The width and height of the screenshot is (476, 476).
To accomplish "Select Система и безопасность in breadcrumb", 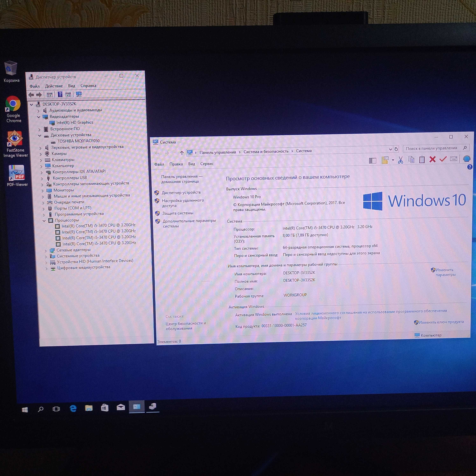I will pos(266,151).
